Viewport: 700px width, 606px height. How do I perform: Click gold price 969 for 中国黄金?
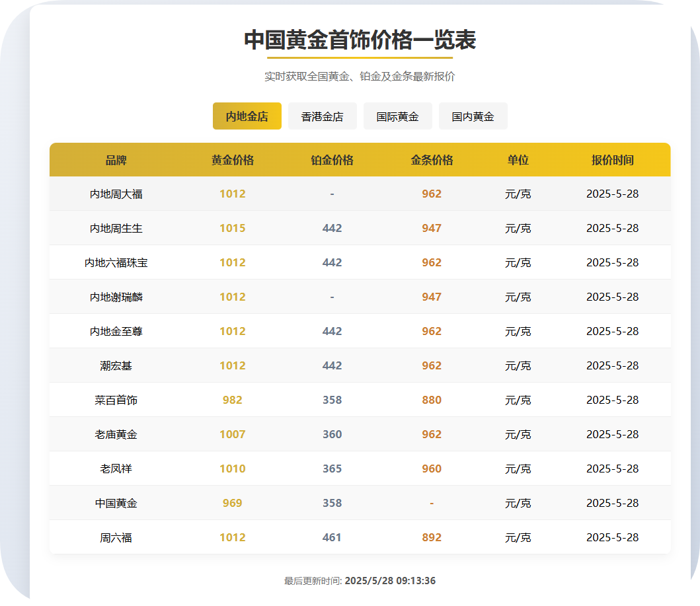click(233, 503)
